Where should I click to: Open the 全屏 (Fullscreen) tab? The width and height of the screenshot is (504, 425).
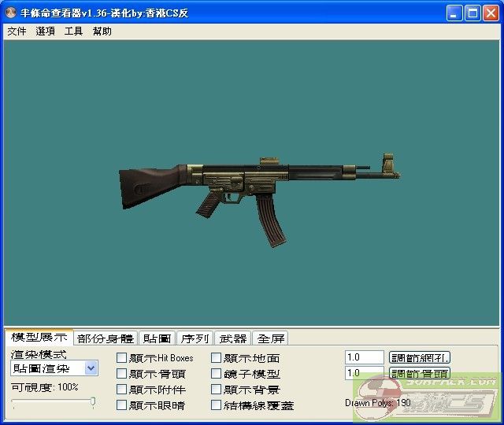coord(272,338)
